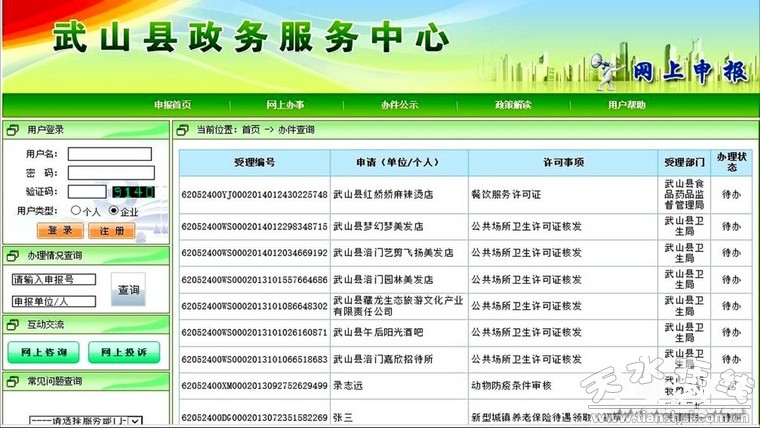This screenshot has height=428, width=760.
Task: Open 政策解读 in the navigation bar
Action: pyautogui.click(x=513, y=105)
